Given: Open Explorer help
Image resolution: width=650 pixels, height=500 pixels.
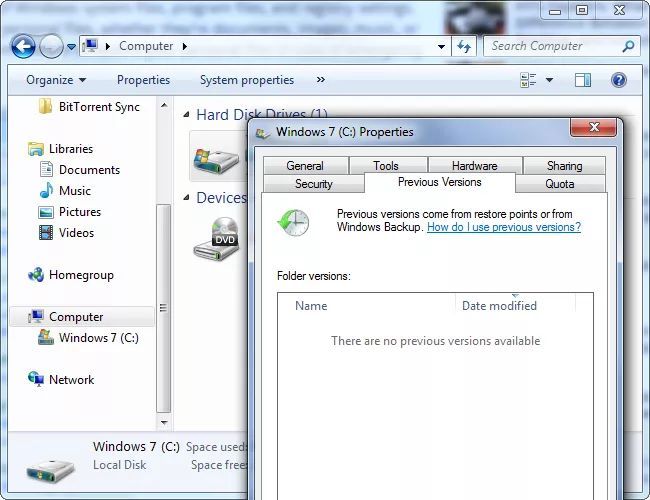Looking at the screenshot, I should 618,80.
